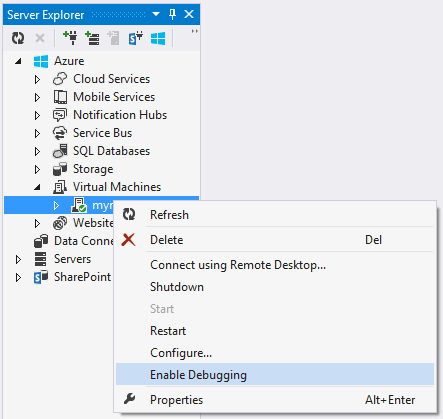This screenshot has height=419, width=443.
Task: Click the Notification Hubs chat icon
Action: click(60, 115)
